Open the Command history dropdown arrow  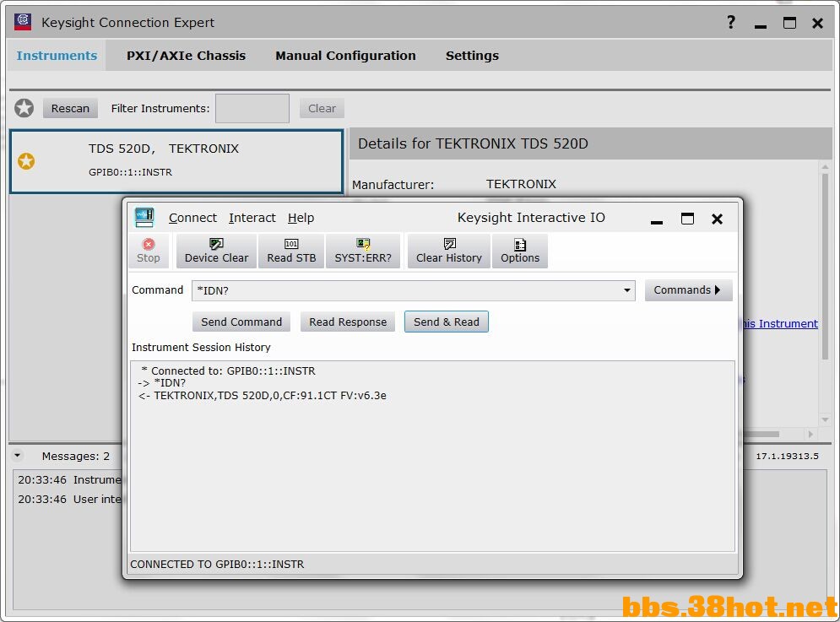pyautogui.click(x=626, y=290)
